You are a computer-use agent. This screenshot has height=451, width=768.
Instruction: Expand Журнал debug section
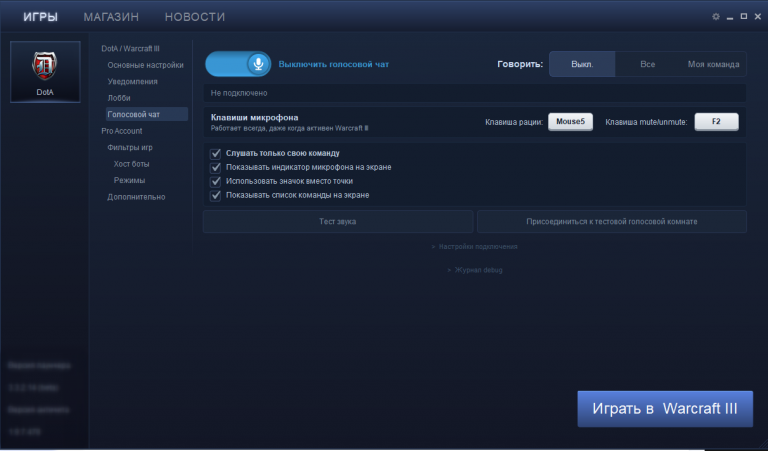tap(475, 270)
